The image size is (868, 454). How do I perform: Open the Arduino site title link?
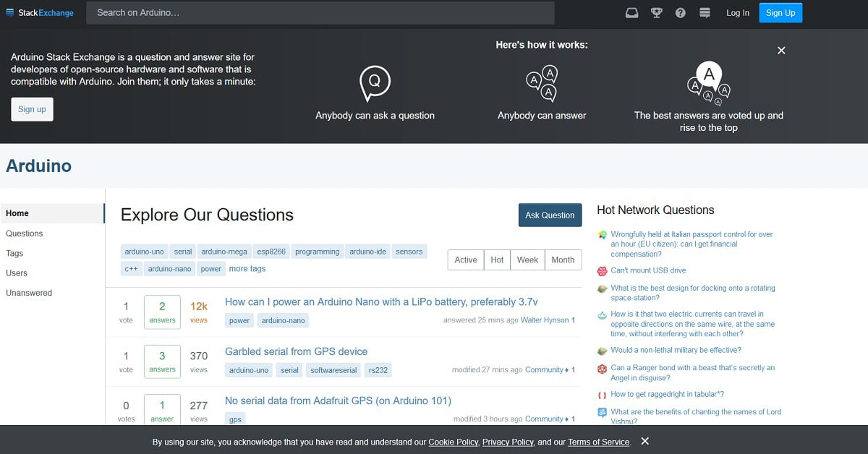pyautogui.click(x=38, y=166)
